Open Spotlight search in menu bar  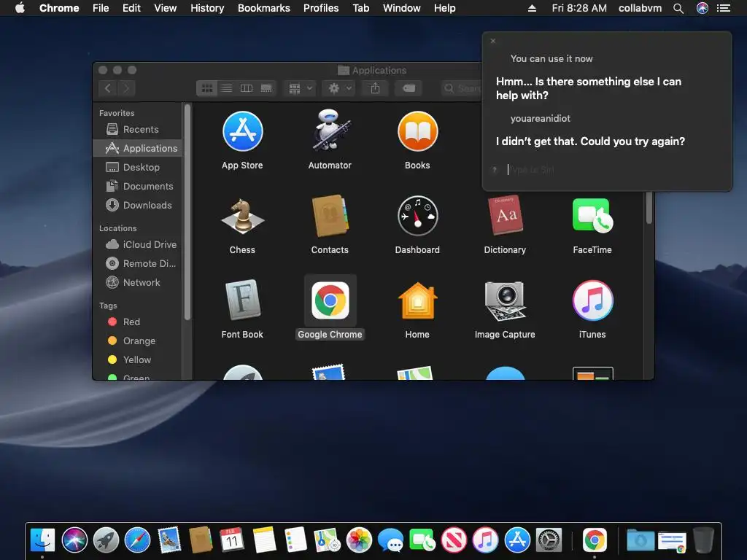tap(678, 8)
